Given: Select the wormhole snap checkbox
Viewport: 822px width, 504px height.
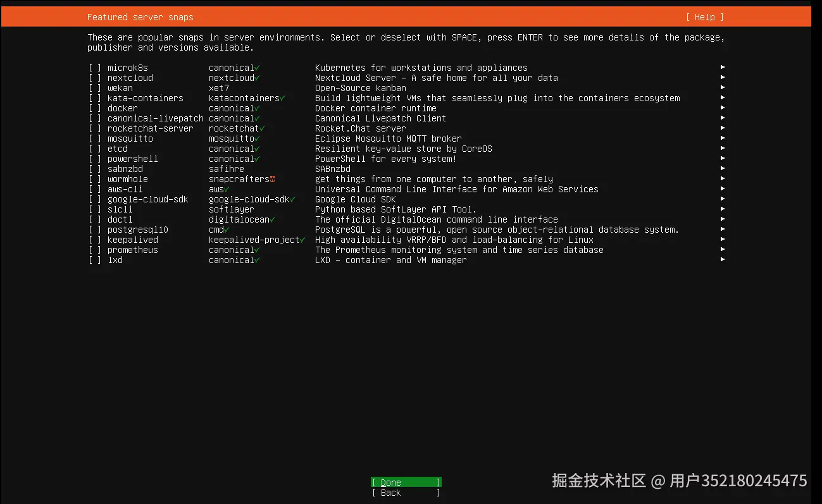Looking at the screenshot, I should 95,179.
